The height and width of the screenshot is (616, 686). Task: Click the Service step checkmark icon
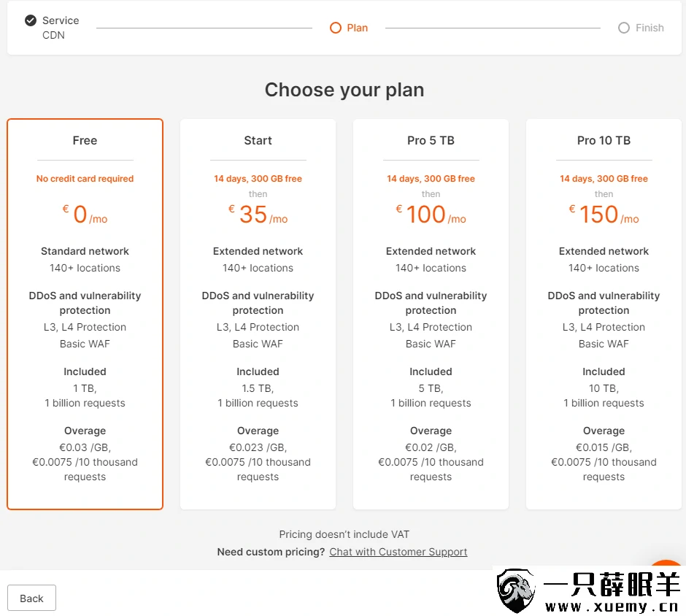coord(31,20)
